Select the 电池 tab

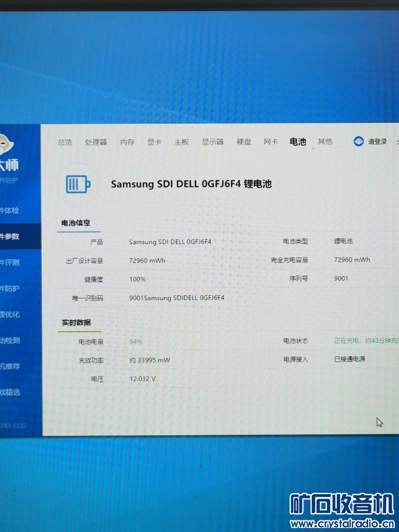(x=298, y=141)
